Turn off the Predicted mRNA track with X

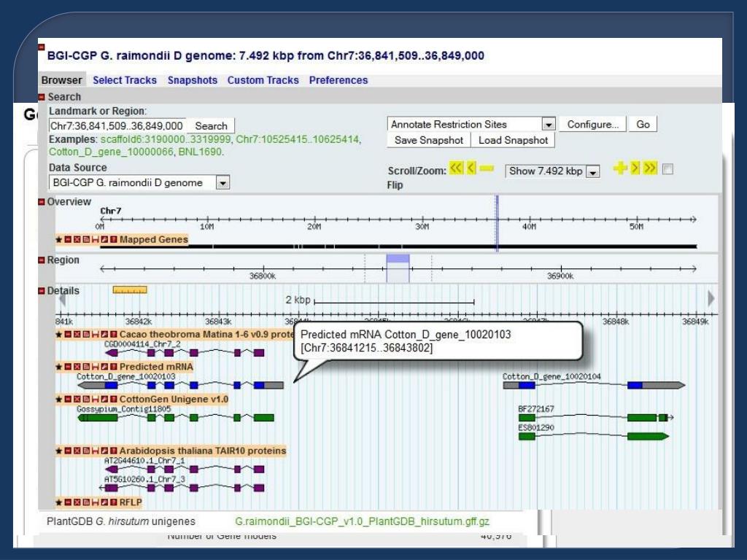pyautogui.click(x=77, y=367)
